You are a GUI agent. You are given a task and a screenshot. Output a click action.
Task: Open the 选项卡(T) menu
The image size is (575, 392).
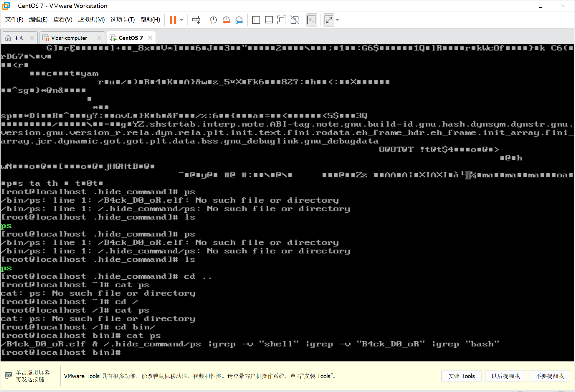point(122,20)
